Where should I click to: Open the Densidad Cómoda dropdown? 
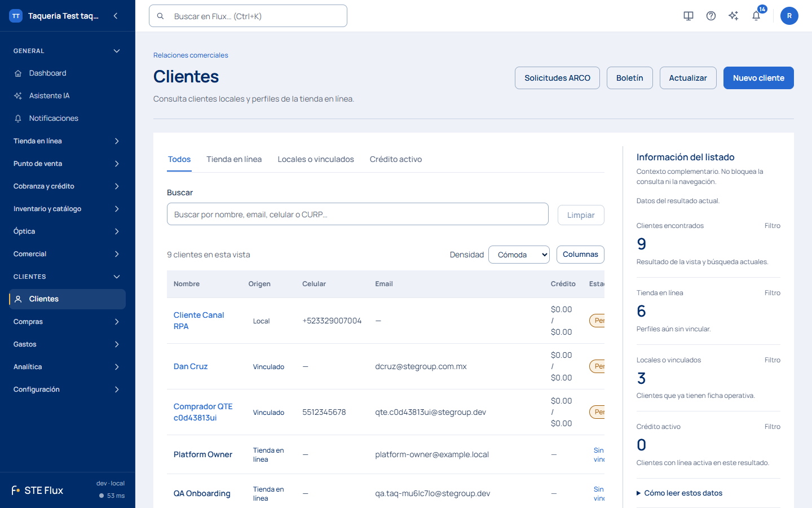pos(519,255)
